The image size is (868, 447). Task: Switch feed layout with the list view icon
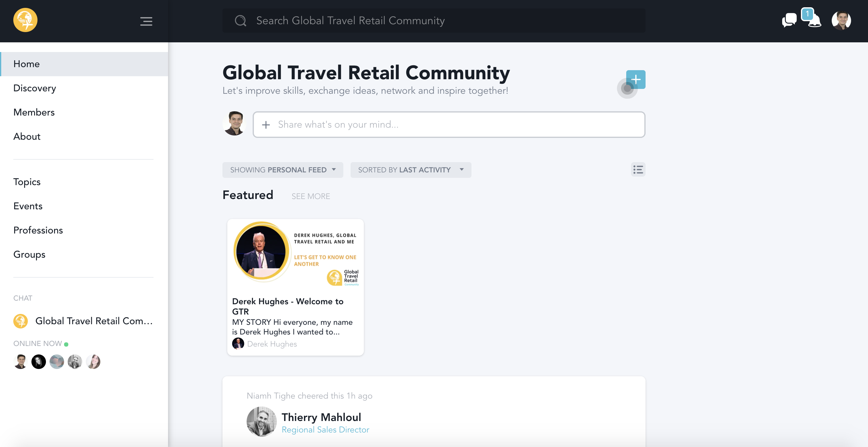638,170
